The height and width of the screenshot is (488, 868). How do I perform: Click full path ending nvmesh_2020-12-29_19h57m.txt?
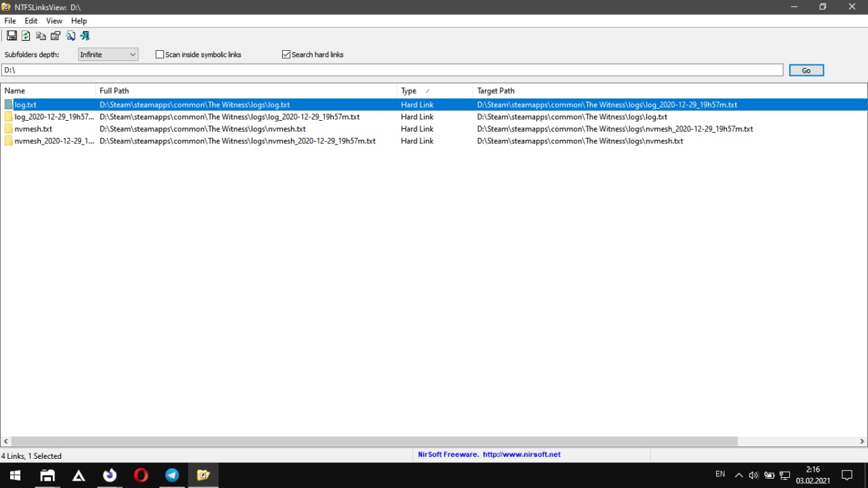click(x=237, y=141)
